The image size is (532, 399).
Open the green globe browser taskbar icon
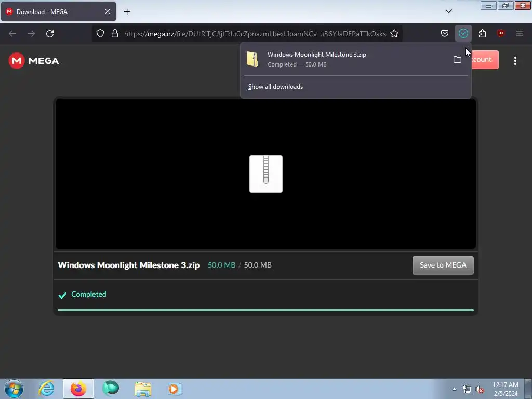point(111,389)
